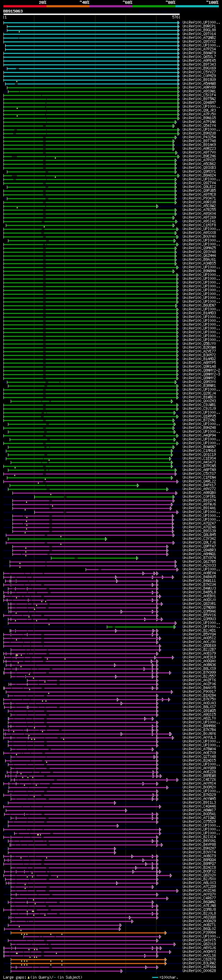Select hit label UniRef100_Q1RPU5
Image resolution: width=222 pixels, height=980 pixels.
199,416
